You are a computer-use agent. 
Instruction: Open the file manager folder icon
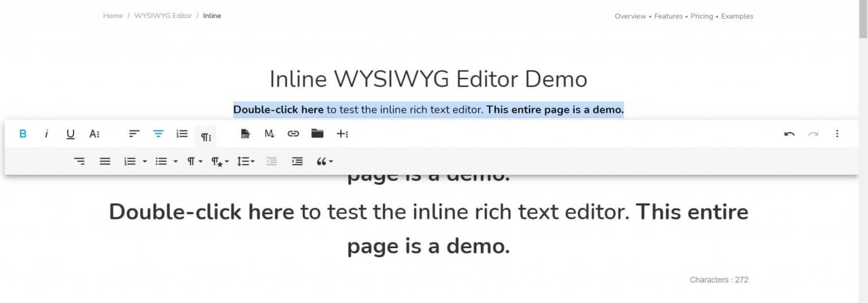(317, 134)
